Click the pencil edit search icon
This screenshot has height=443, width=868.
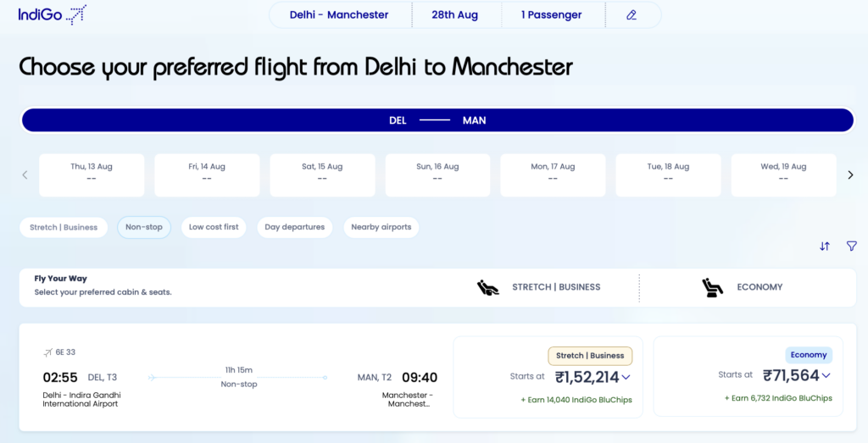[x=632, y=15]
